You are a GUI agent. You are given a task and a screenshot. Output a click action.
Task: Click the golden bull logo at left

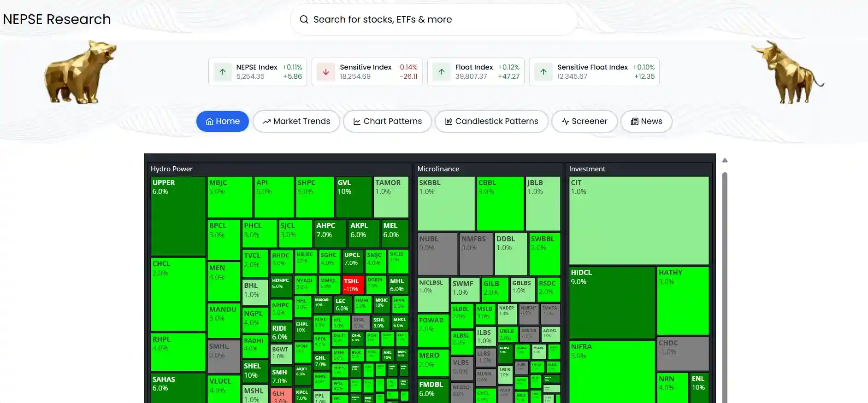click(x=80, y=71)
